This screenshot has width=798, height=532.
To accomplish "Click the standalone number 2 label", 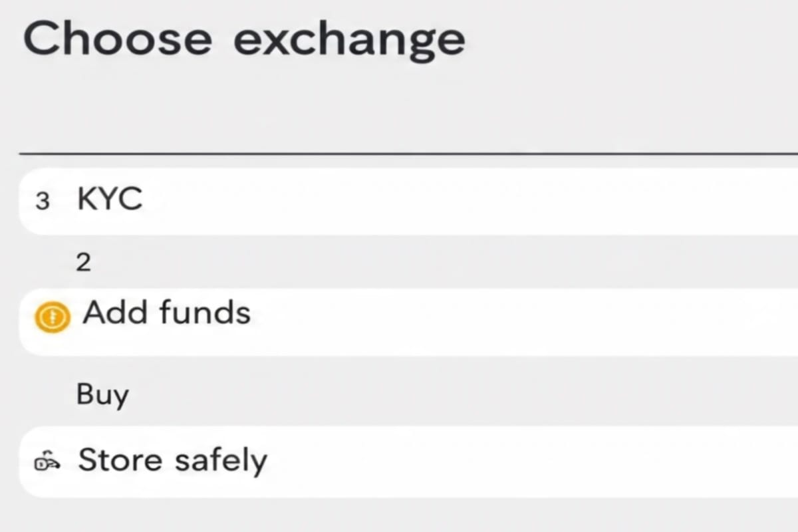I will coord(84,263).
